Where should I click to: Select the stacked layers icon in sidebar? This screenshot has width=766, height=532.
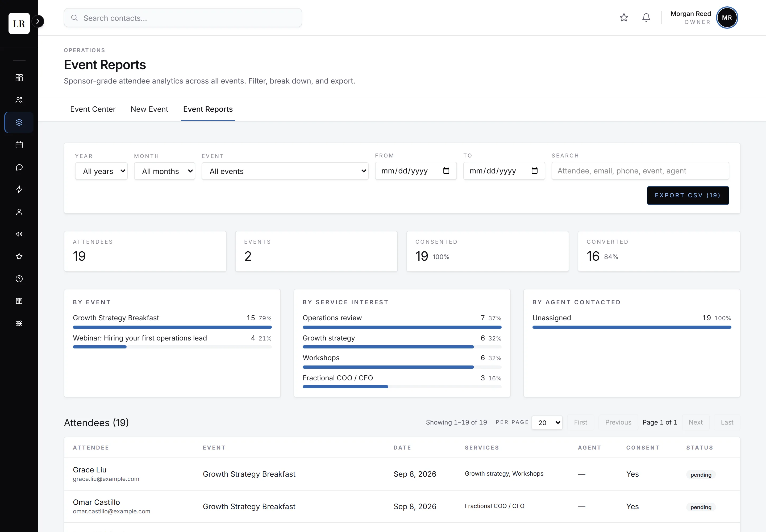[19, 122]
